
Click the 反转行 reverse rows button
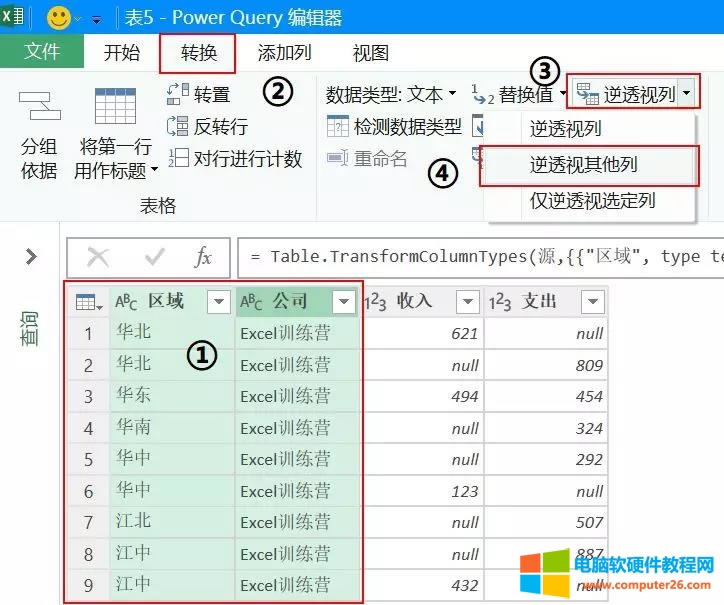(x=208, y=126)
